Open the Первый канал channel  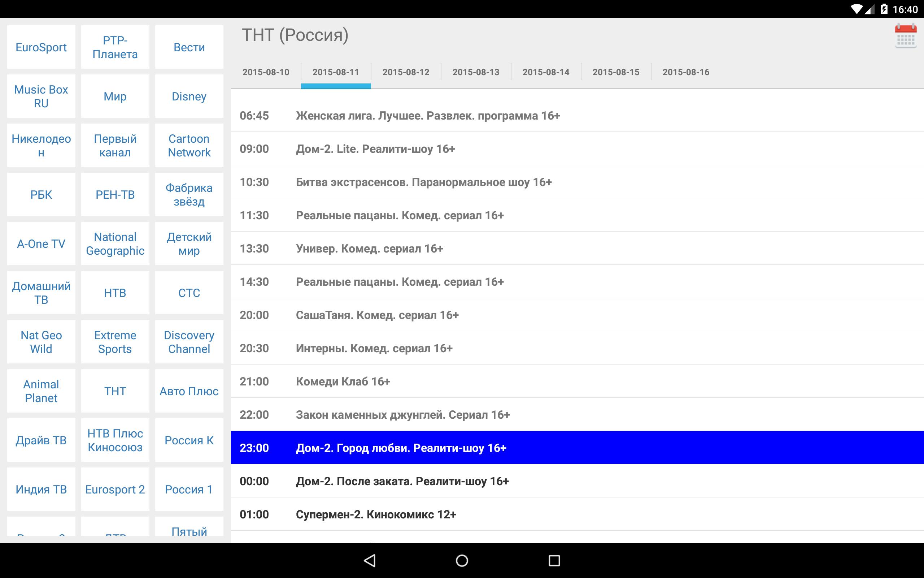coord(115,145)
